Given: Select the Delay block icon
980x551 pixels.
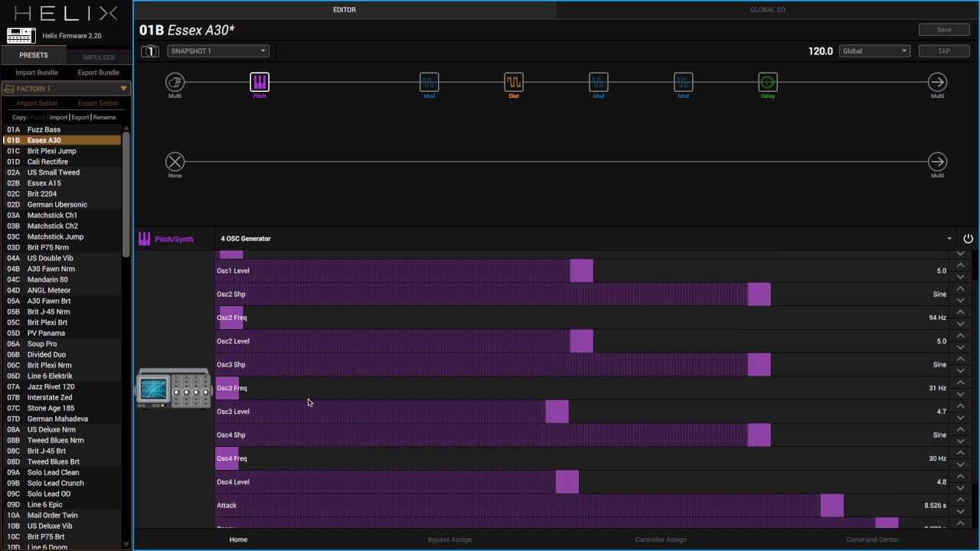Looking at the screenshot, I should coord(768,82).
